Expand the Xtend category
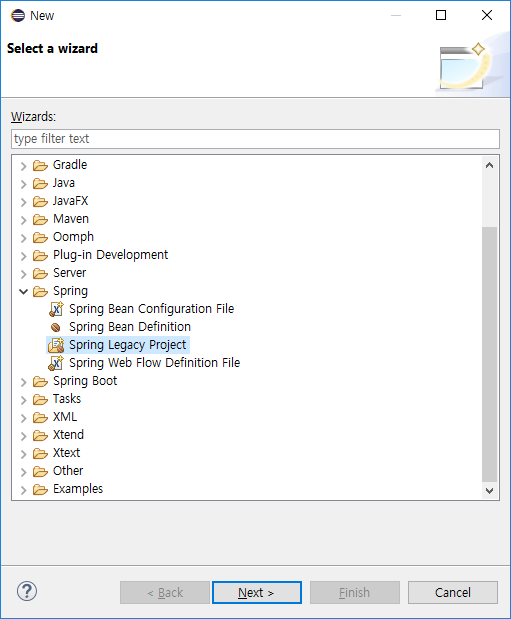Viewport: 511px width, 619px height. [24, 436]
